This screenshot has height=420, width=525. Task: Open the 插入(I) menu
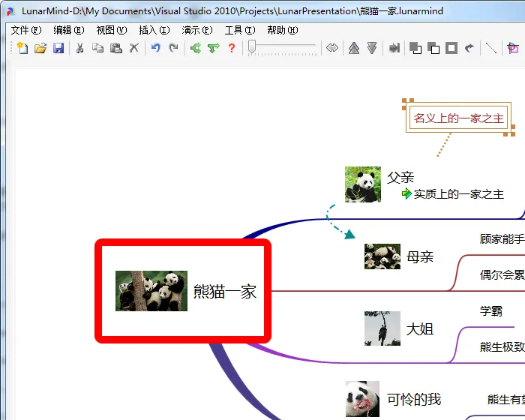154,30
